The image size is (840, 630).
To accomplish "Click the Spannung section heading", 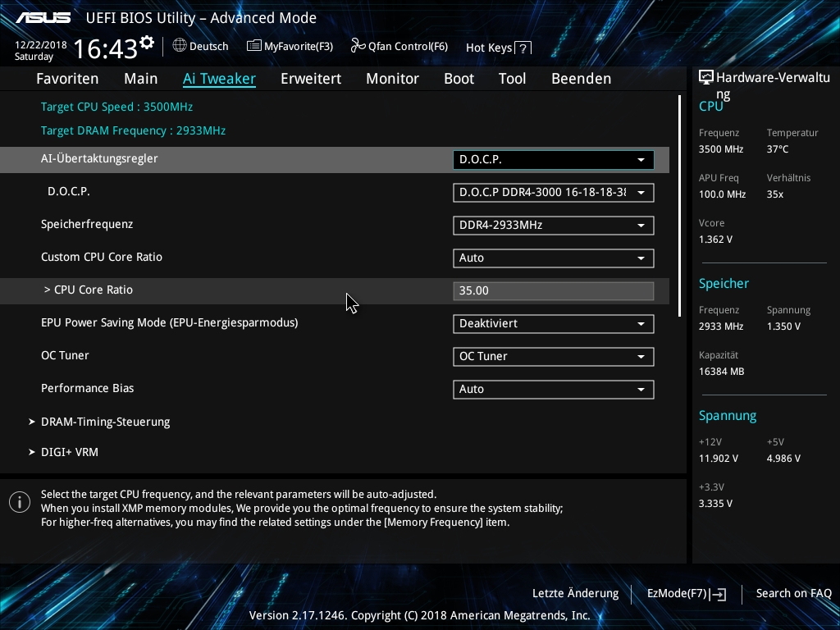I will [728, 416].
